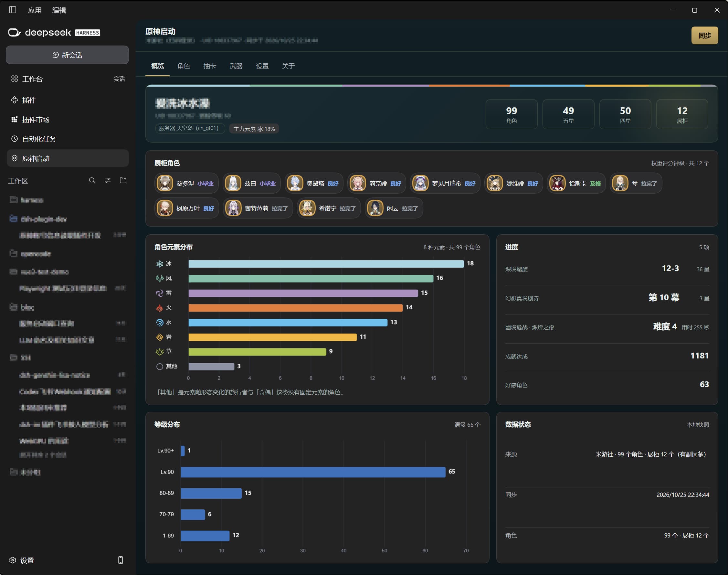Open the 自动化任务 clock icon

point(15,138)
